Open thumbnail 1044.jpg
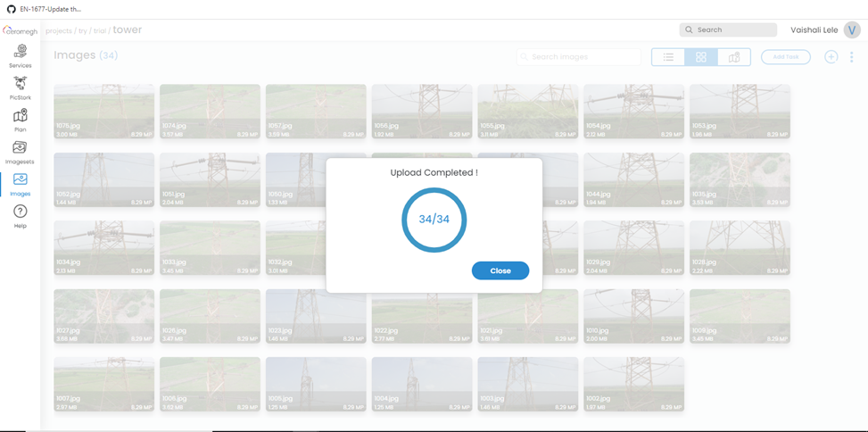 coord(634,180)
